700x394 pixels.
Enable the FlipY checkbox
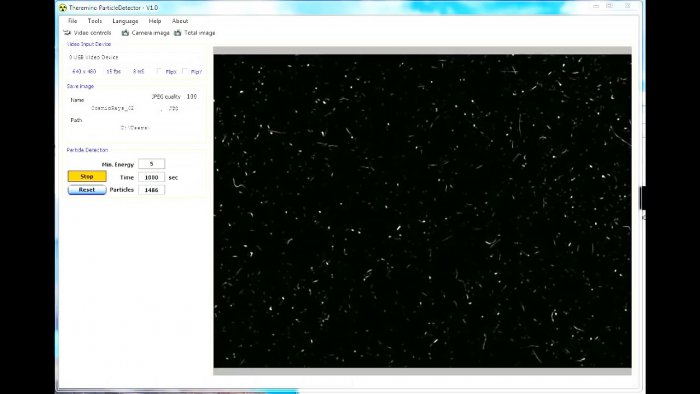click(185, 71)
